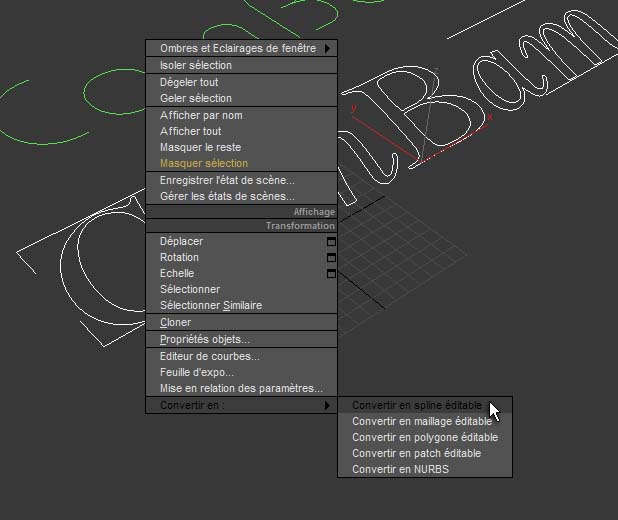Screen dimensions: 618x520
Task: Open Feuille d'expo
Action: point(241,373)
